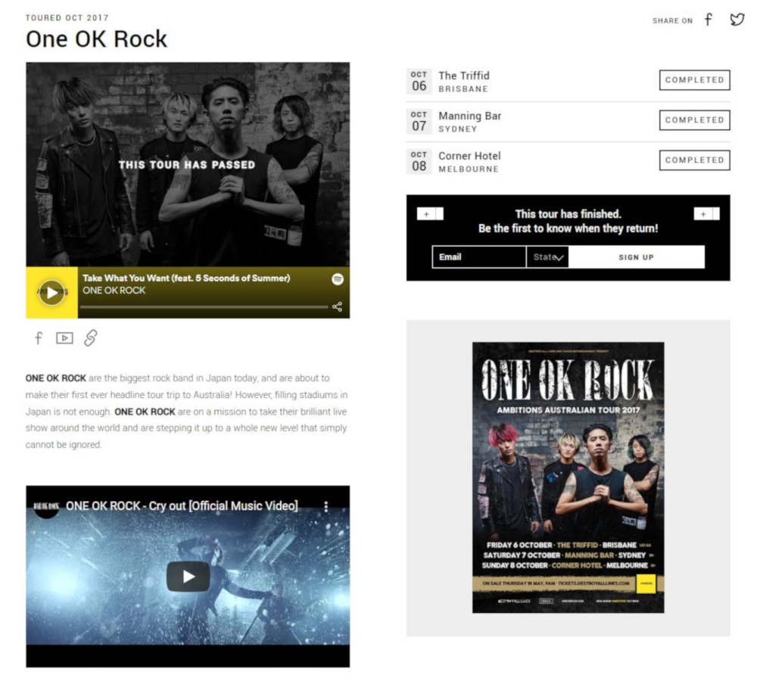Open the Ambitions Australian Tour 2017 poster
Image resolution: width=757 pixels, height=700 pixels.
pyautogui.click(x=569, y=478)
